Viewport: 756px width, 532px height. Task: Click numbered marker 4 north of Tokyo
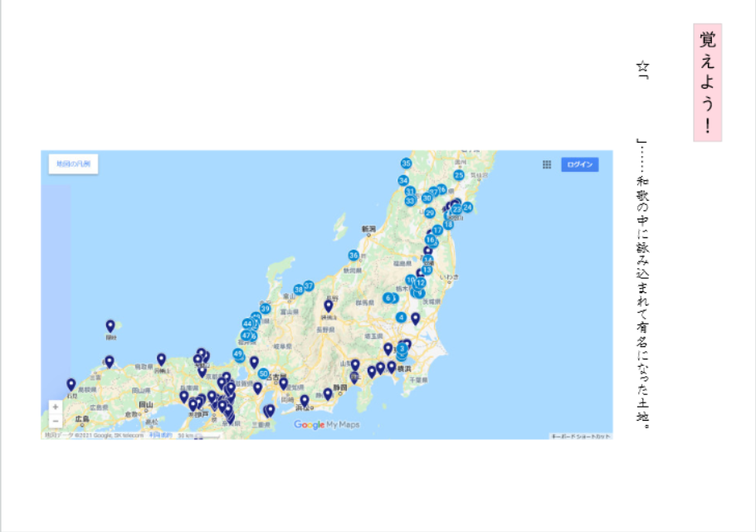pos(401,317)
